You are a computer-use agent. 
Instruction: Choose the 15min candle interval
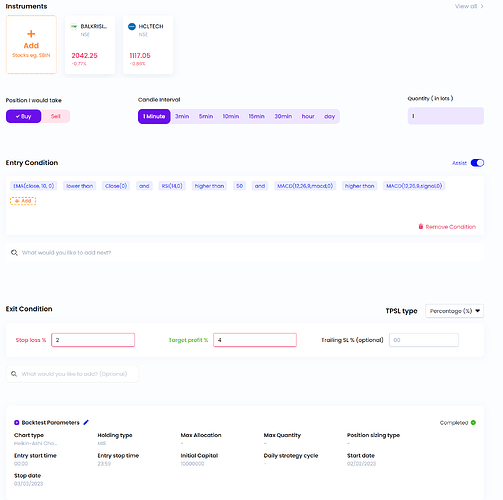coord(256,116)
